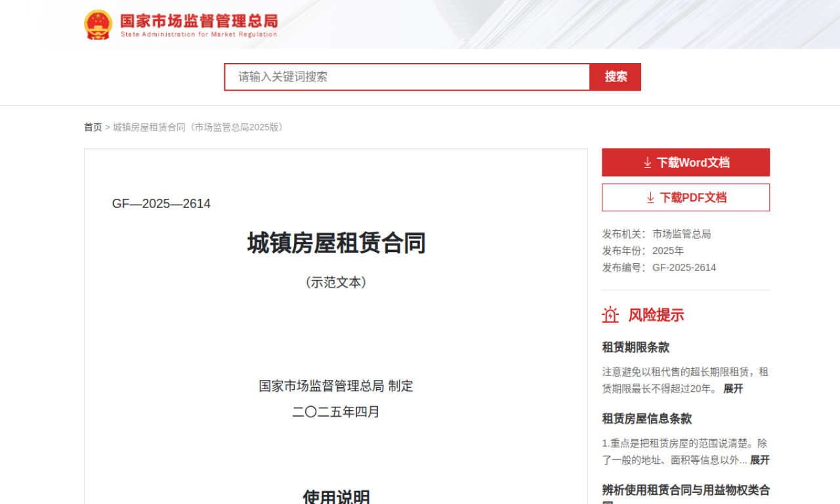Go to 首页 in the breadcrumb
This screenshot has height=504, width=840.
point(93,127)
